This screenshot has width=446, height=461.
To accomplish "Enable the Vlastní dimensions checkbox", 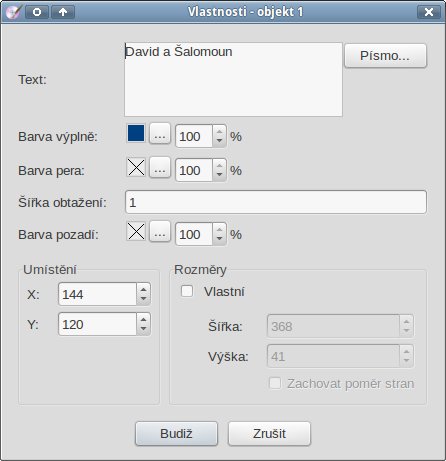I will point(187,291).
